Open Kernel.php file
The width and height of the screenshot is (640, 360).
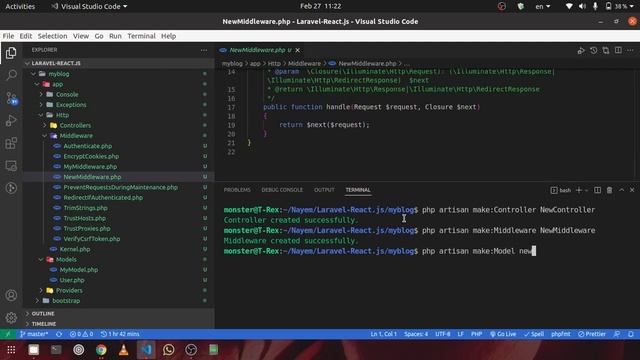pos(118,249)
